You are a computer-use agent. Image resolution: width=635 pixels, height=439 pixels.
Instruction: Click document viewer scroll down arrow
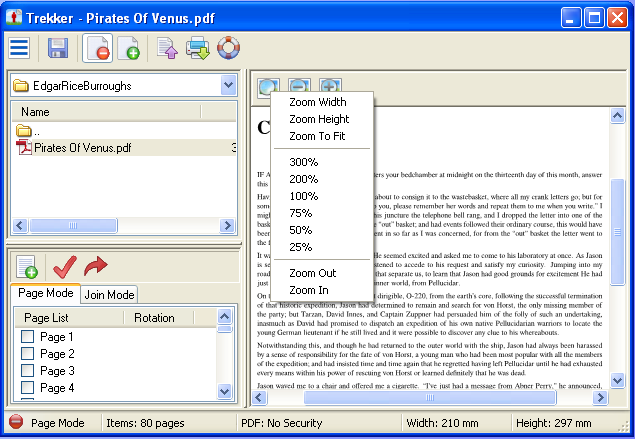click(617, 381)
